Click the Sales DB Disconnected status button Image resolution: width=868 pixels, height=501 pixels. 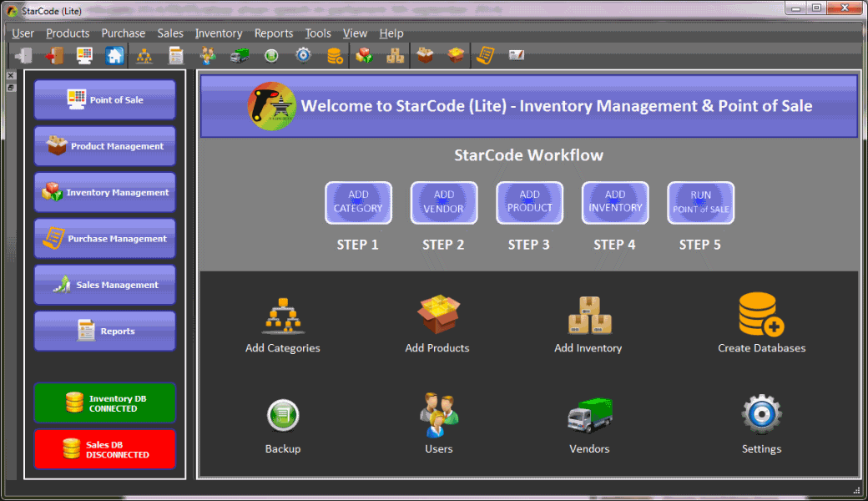click(x=104, y=449)
